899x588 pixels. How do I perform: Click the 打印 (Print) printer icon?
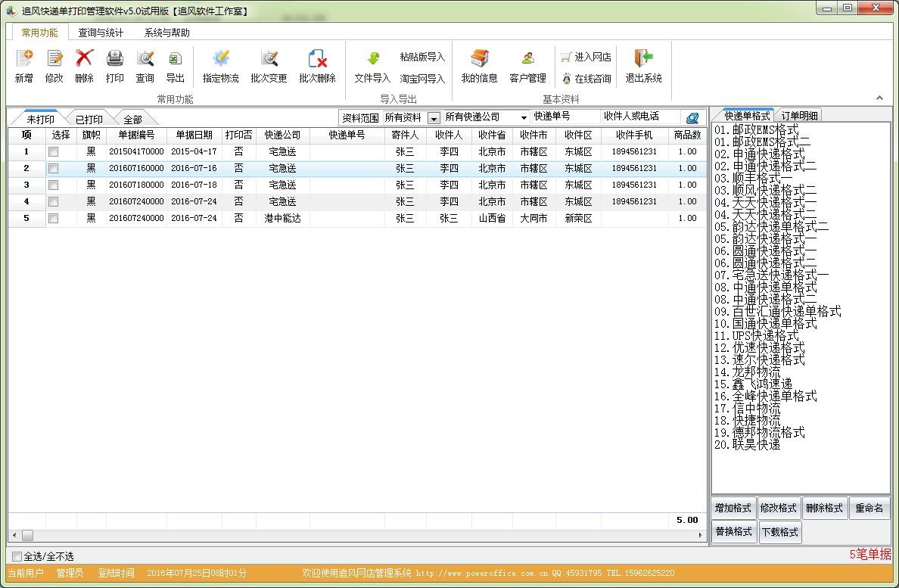(114, 59)
